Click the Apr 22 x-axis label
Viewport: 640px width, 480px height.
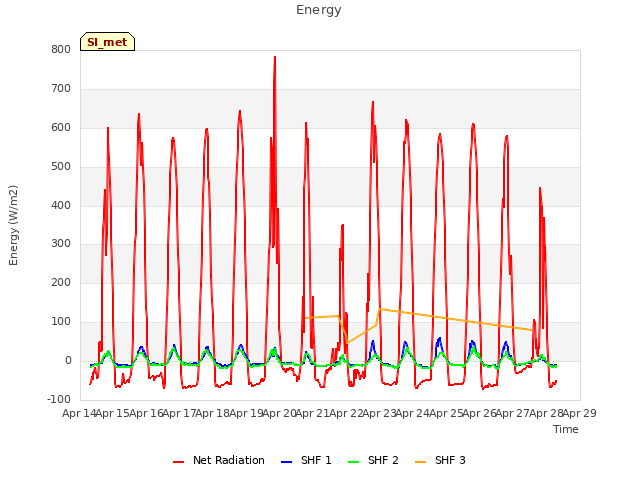coord(346,413)
